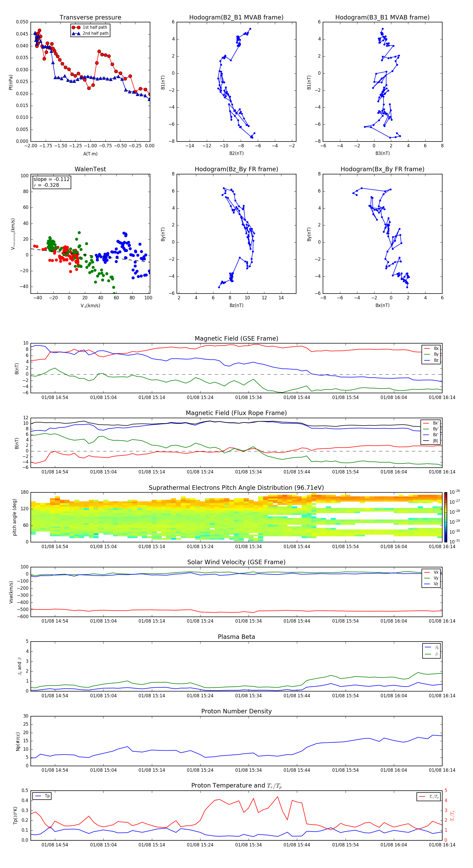Click the 10^-26 tick on the colorbar
The height and width of the screenshot is (868, 473).
[x=455, y=492]
